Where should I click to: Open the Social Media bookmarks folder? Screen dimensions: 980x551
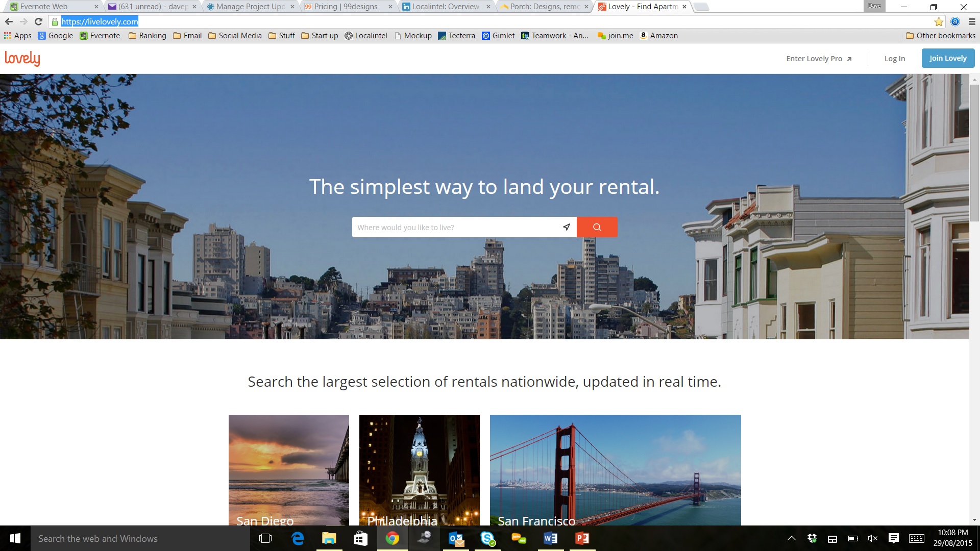pos(235,36)
